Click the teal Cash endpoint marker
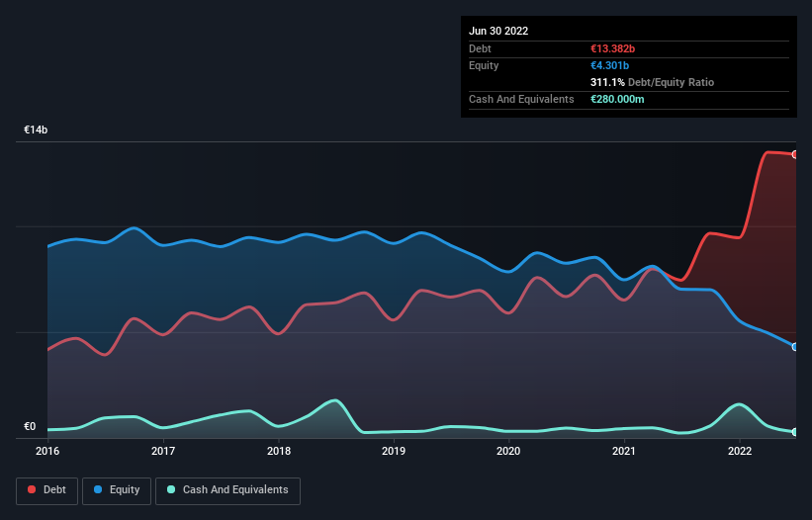 click(795, 432)
